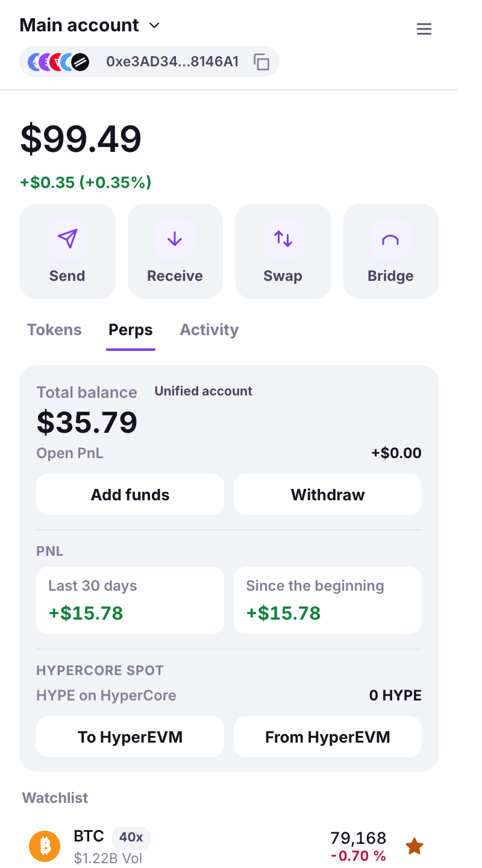Switch to the Activity tab

point(209,330)
